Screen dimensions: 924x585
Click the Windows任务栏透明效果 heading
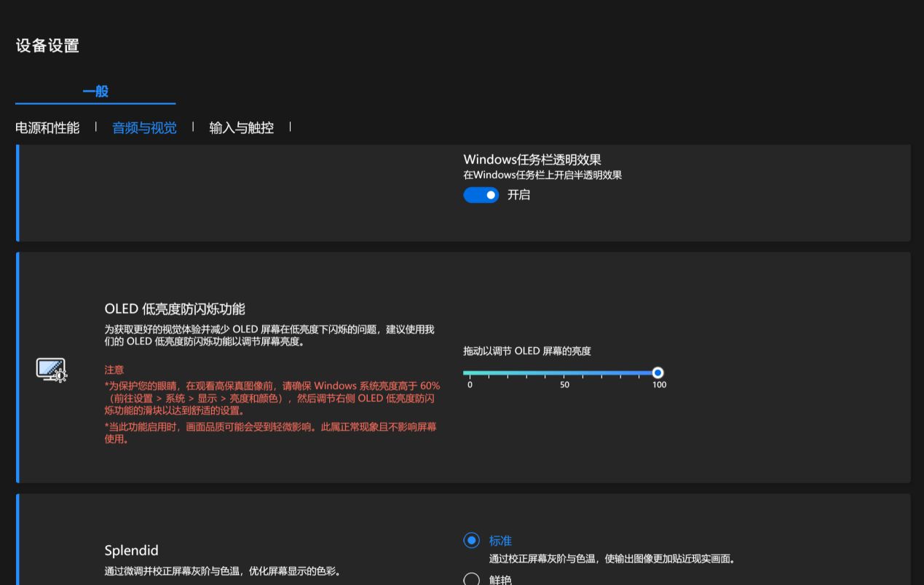532,159
